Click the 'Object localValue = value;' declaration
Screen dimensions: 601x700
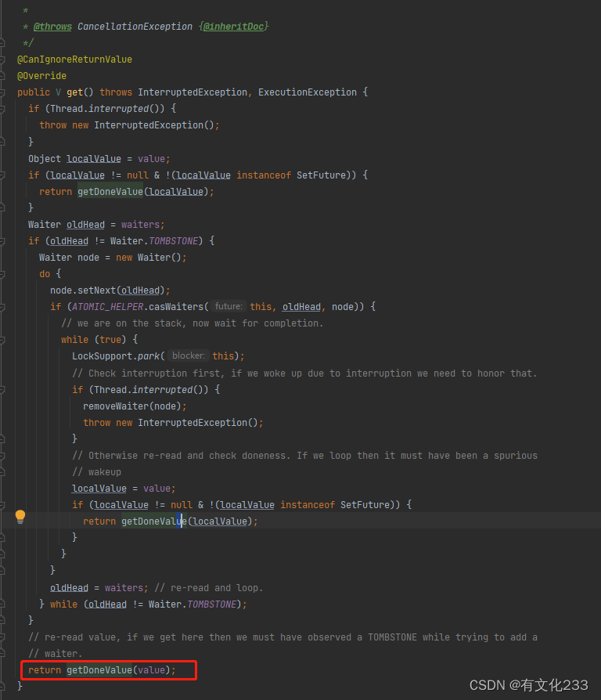(x=99, y=159)
